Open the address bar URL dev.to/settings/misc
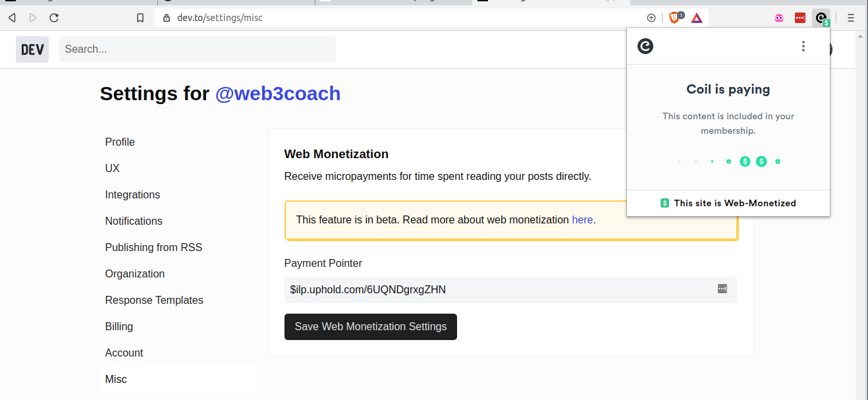 tap(220, 18)
